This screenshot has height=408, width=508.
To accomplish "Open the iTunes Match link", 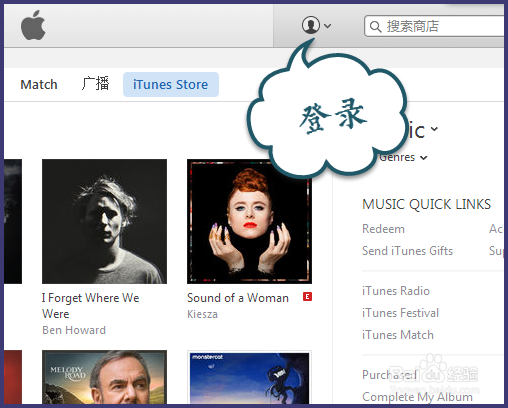I will (398, 335).
